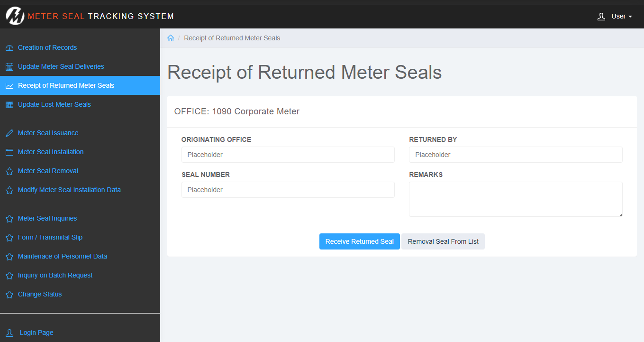
Task: Click the Returned By text field
Action: coord(515,155)
